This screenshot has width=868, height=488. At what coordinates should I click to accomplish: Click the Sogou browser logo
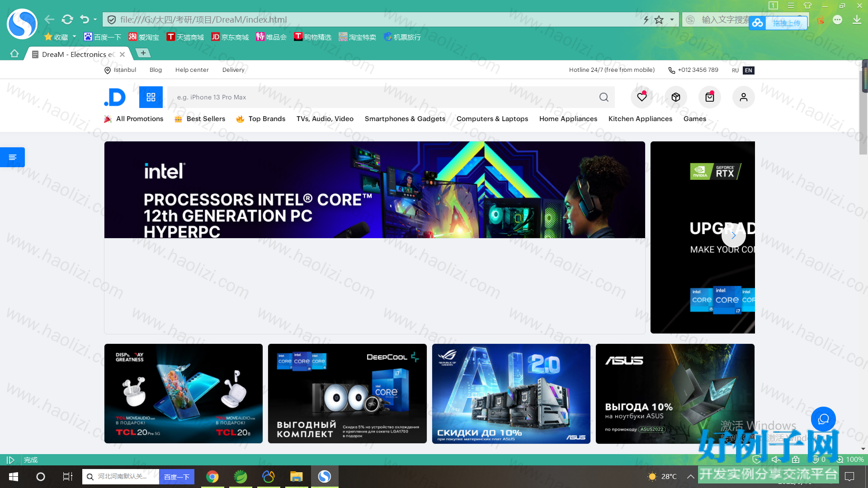click(x=22, y=23)
